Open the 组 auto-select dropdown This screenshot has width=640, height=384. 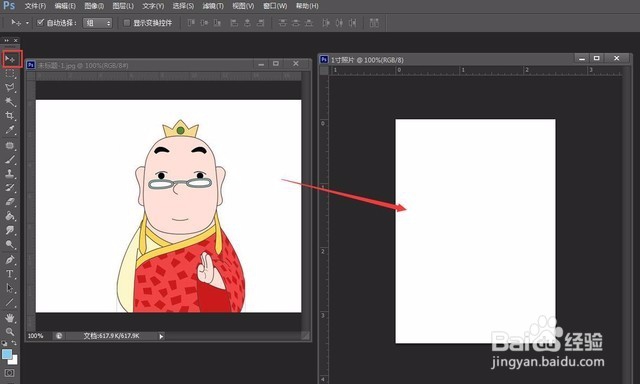[x=98, y=23]
